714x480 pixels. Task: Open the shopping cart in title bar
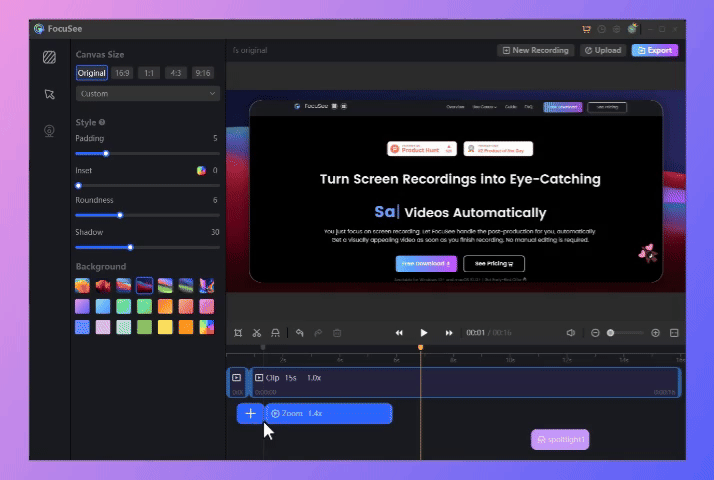(x=586, y=29)
